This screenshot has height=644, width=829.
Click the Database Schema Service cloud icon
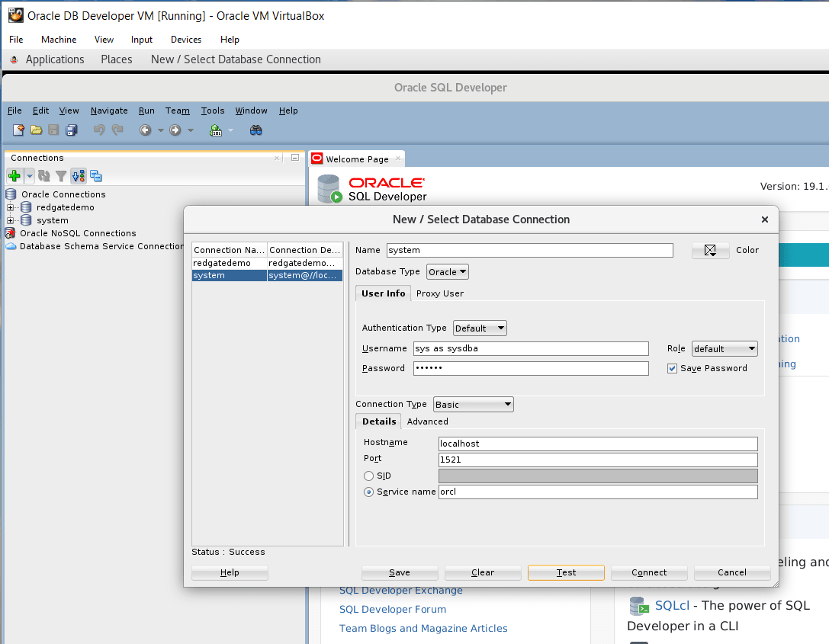pyautogui.click(x=11, y=246)
